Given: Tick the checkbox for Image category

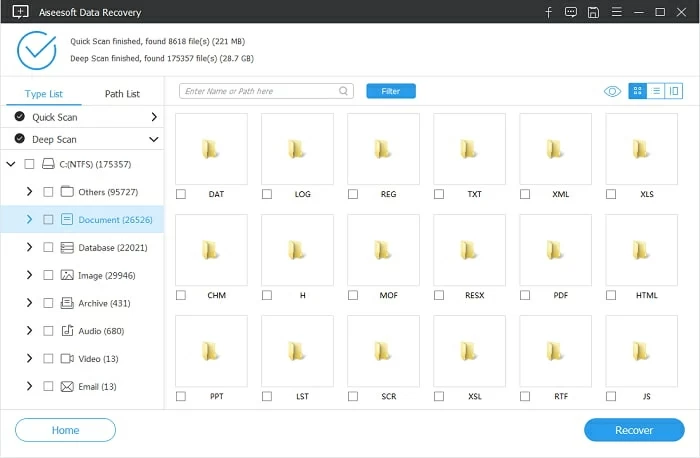Looking at the screenshot, I should coord(48,275).
